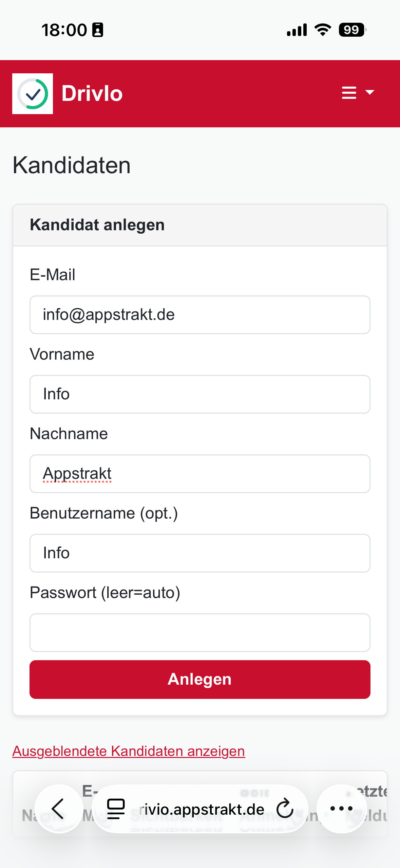Reload the page via refresh icon

tap(284, 809)
